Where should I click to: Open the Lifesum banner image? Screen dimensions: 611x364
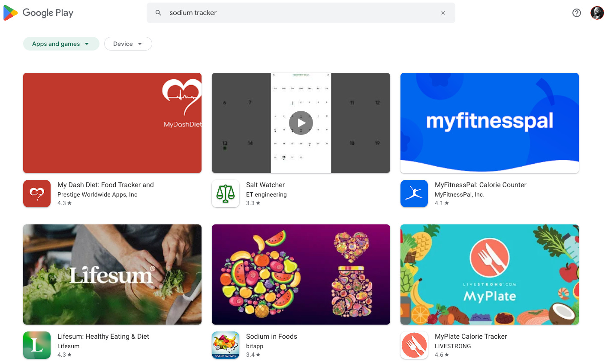pos(112,274)
